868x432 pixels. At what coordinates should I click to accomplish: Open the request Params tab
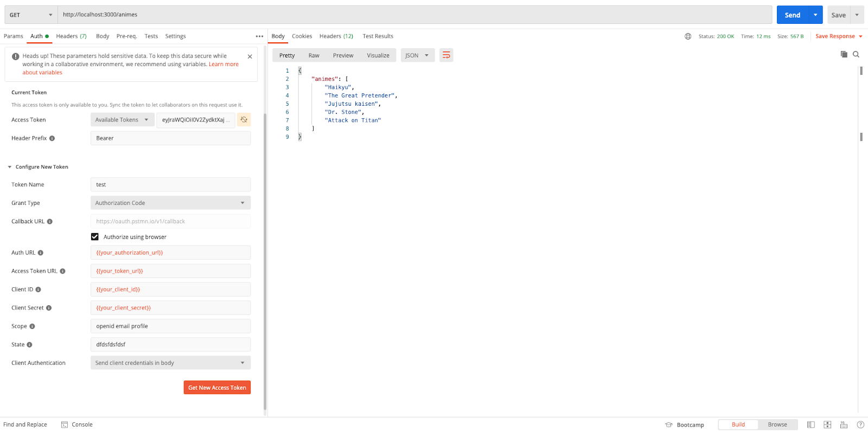click(x=14, y=36)
